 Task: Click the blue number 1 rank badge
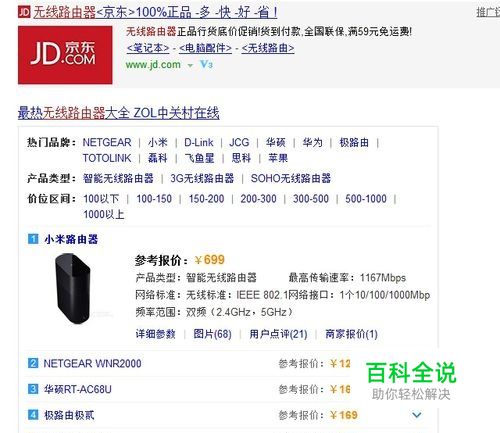[x=33, y=239]
